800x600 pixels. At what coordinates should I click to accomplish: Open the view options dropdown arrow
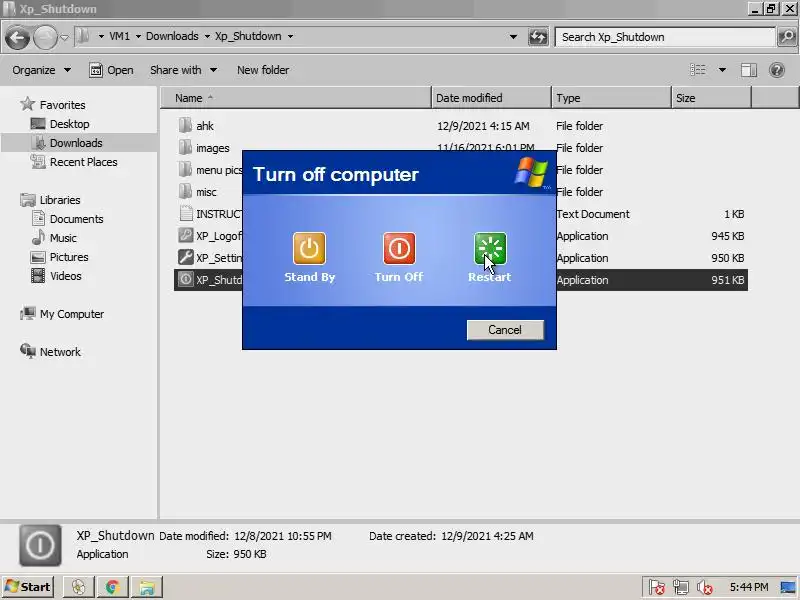pyautogui.click(x=722, y=70)
